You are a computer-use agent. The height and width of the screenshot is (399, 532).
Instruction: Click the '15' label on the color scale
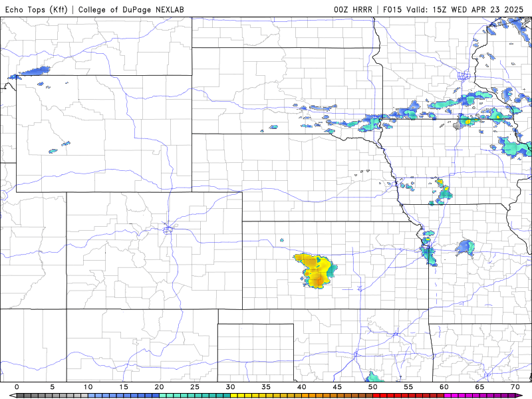click(124, 387)
